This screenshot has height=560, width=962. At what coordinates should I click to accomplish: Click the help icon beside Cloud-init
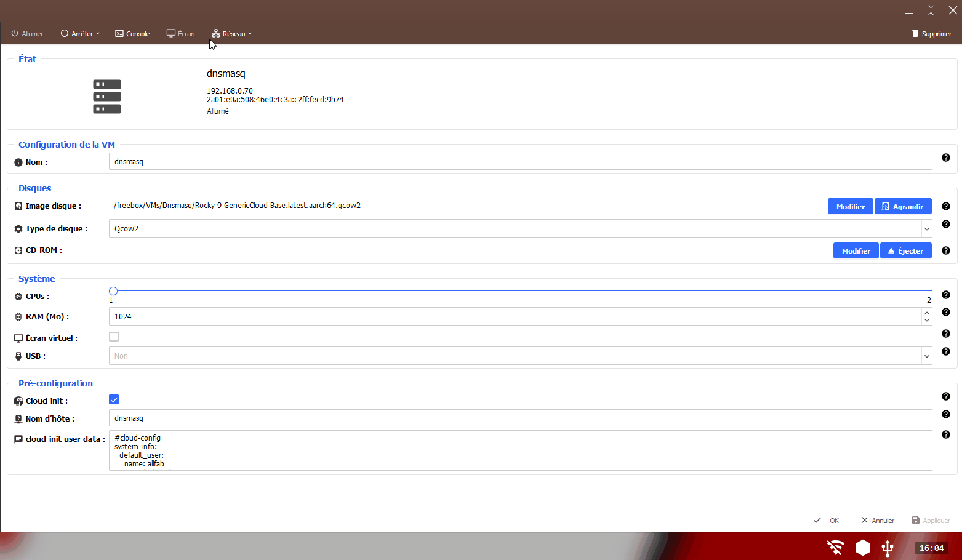[946, 396]
